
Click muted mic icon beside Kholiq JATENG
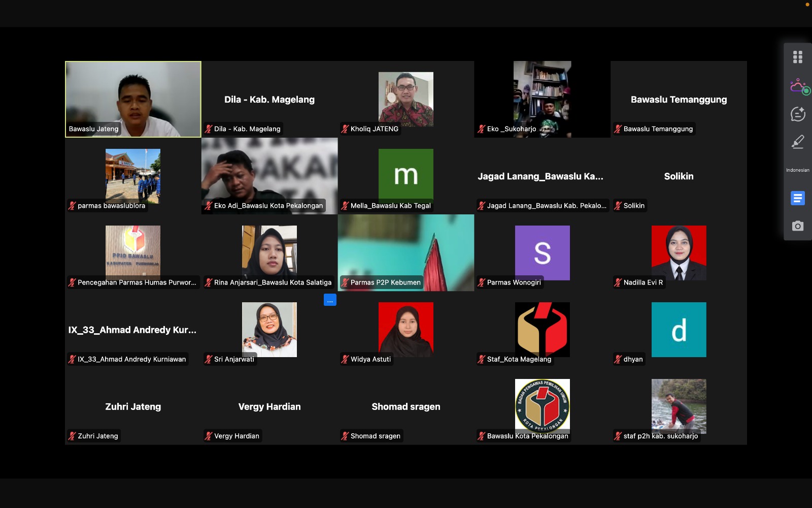point(345,129)
